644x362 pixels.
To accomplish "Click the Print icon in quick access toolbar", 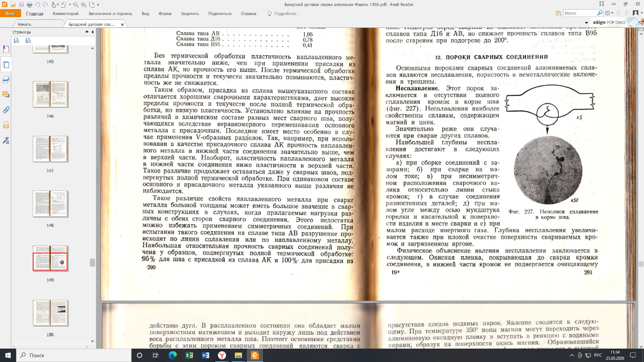I will (x=30, y=4).
